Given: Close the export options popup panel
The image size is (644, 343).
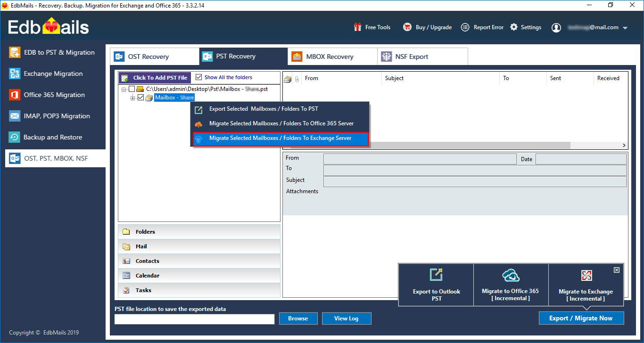Looking at the screenshot, I should click(616, 270).
